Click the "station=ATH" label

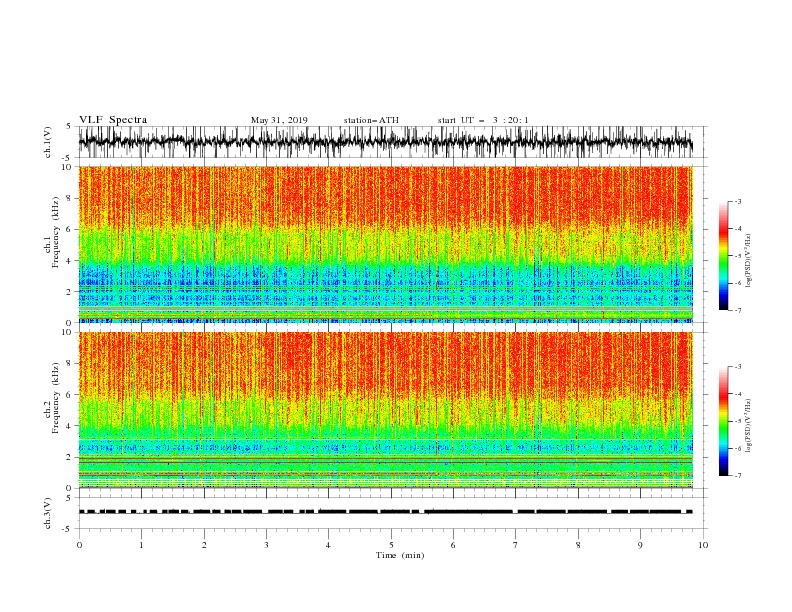(x=371, y=120)
